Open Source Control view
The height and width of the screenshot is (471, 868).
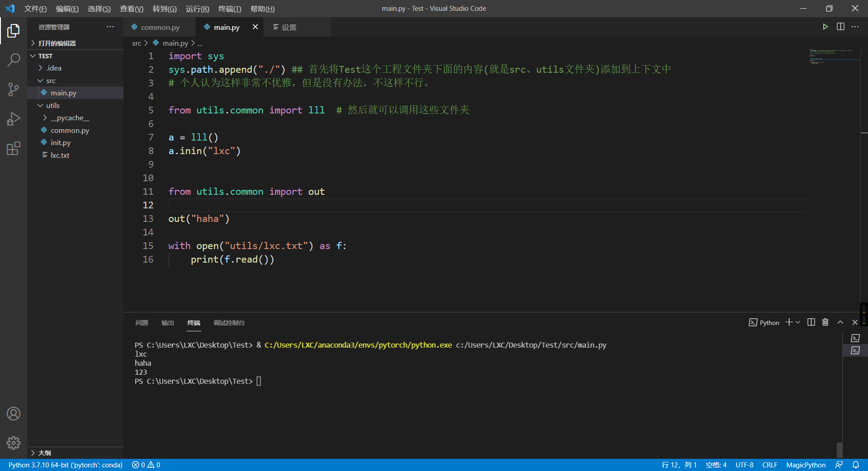(x=14, y=89)
